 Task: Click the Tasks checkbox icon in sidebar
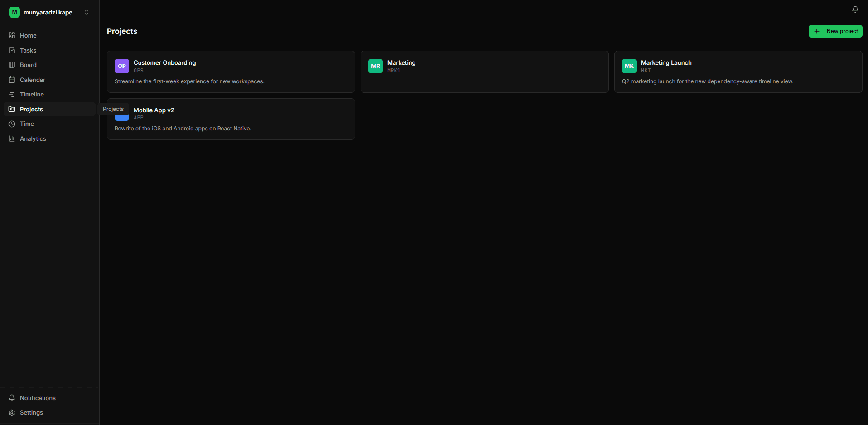pyautogui.click(x=12, y=50)
